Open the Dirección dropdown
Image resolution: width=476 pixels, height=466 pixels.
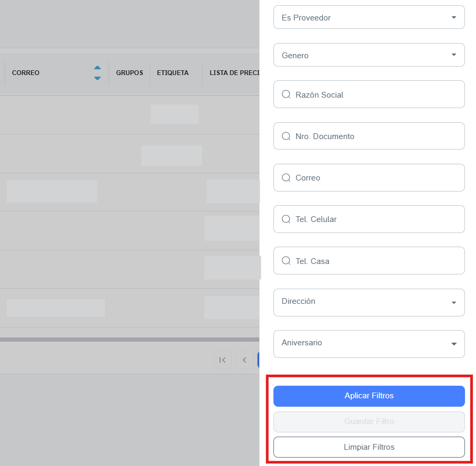369,302
